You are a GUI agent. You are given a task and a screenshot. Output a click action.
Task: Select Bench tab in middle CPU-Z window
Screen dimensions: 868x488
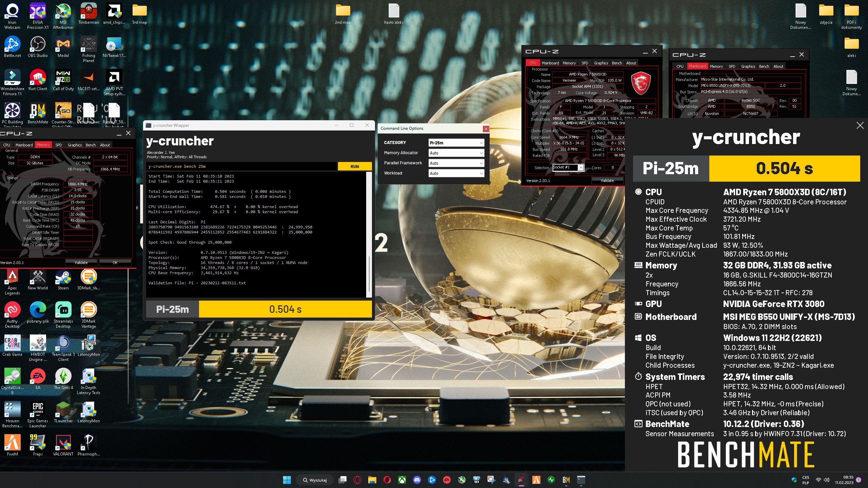[x=617, y=63]
